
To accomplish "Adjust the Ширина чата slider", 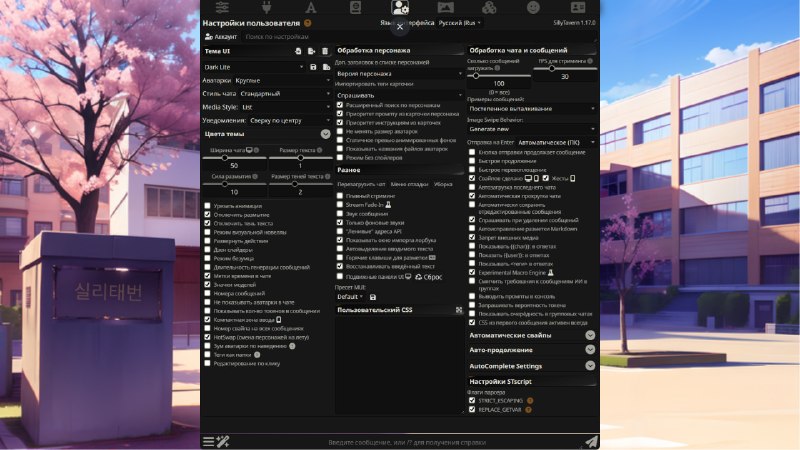I will [x=234, y=158].
